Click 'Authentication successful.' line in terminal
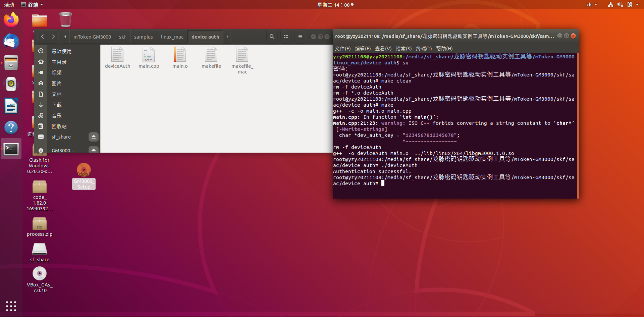Screen dimensions: 644x317 (x=372, y=171)
